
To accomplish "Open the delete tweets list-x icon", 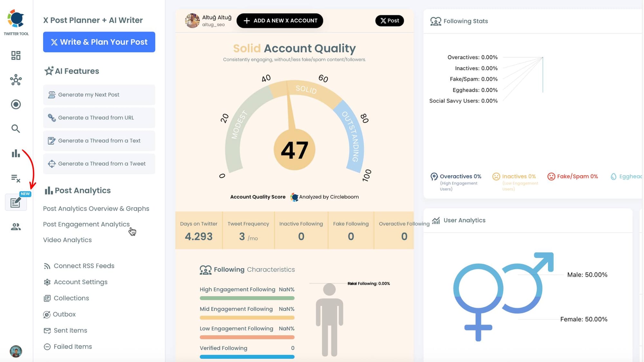I will click(16, 178).
